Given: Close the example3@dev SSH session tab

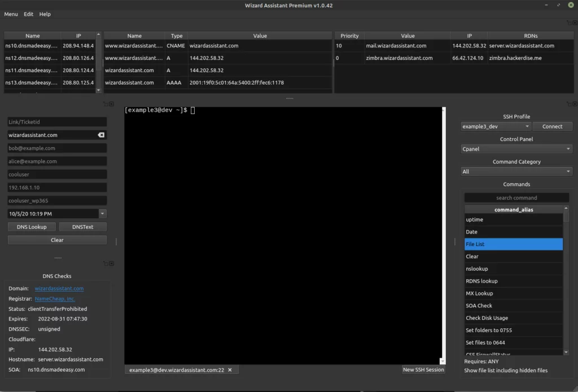Looking at the screenshot, I should tap(230, 370).
